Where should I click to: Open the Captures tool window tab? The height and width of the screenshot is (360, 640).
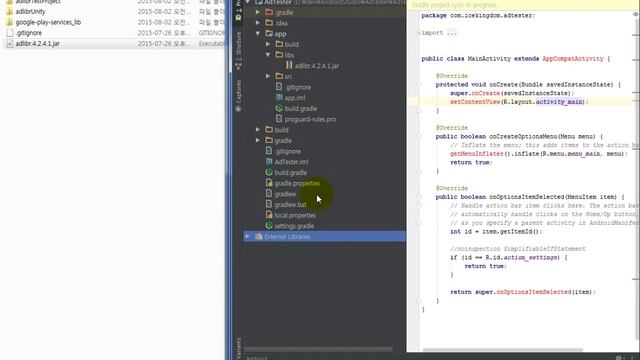click(x=239, y=96)
